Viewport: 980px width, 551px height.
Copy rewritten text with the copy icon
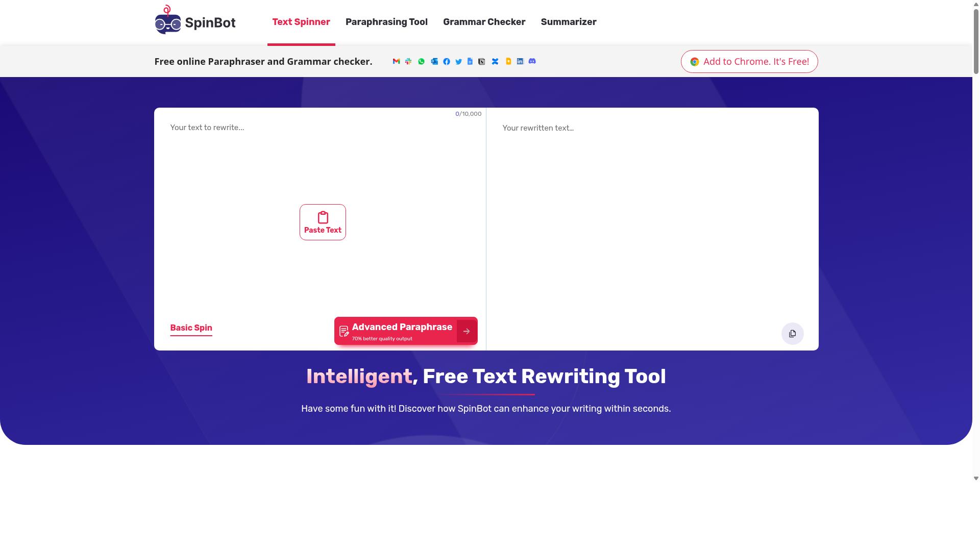(x=792, y=334)
